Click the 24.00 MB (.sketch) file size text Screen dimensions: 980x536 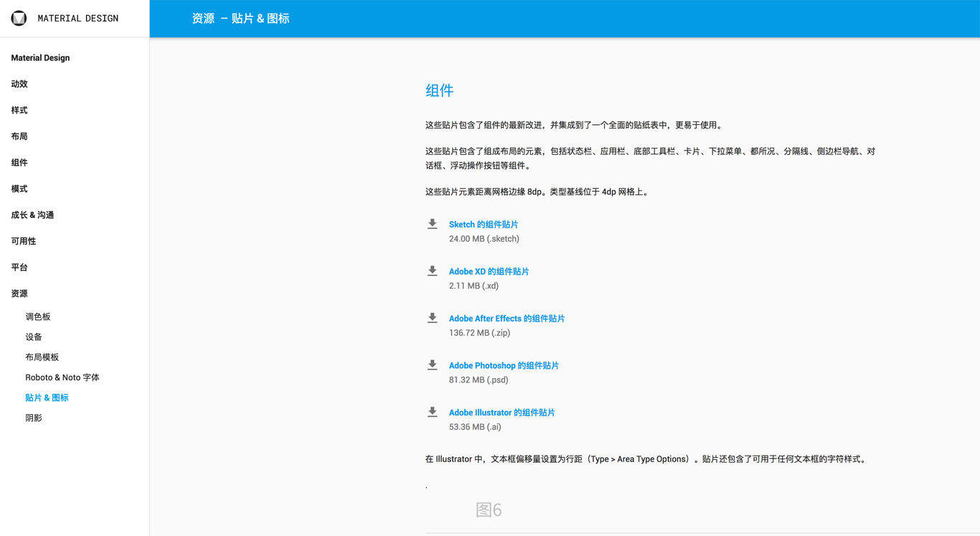pos(484,239)
